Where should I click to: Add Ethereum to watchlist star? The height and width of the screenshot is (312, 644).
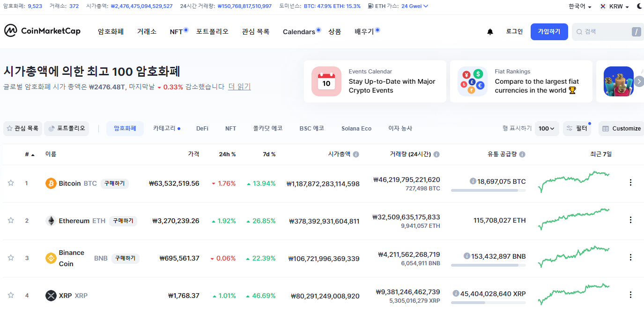coord(11,220)
